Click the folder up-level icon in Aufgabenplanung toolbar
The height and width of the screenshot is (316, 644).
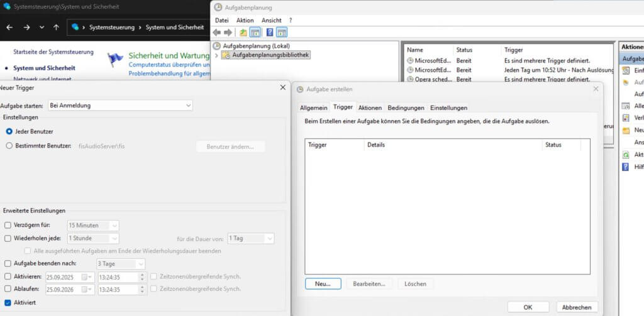(x=243, y=33)
